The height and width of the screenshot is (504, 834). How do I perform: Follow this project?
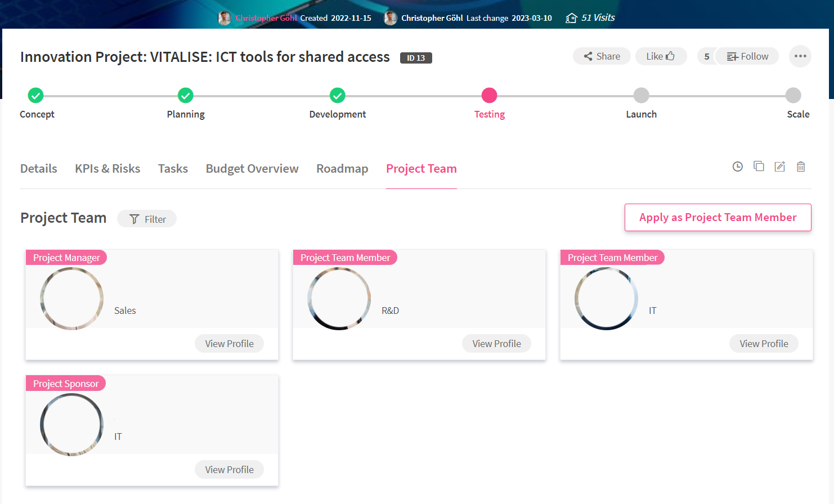point(747,56)
